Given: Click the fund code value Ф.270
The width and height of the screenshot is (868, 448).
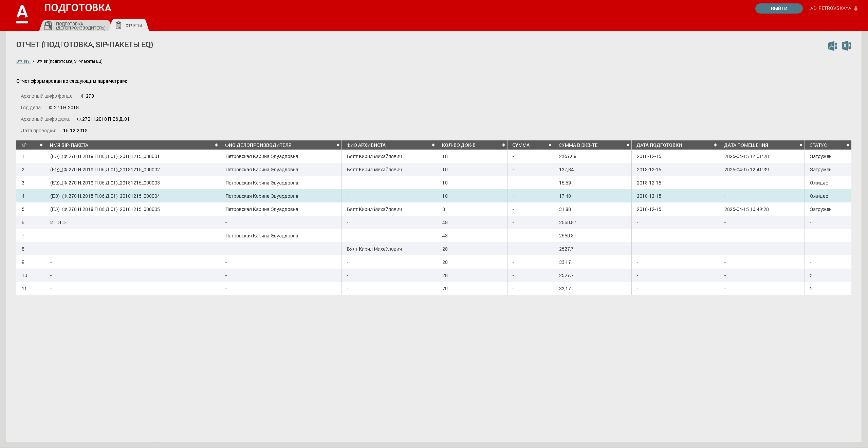Looking at the screenshot, I should (x=88, y=96).
